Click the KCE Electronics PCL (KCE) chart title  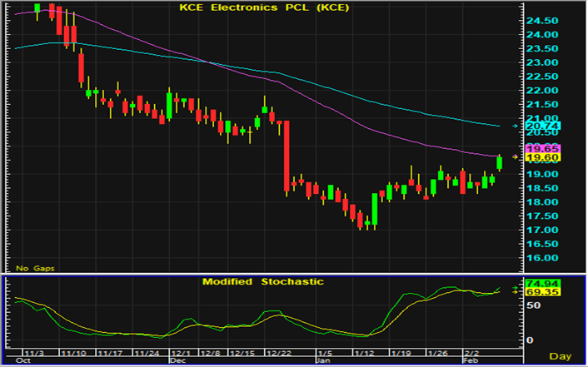(x=265, y=8)
